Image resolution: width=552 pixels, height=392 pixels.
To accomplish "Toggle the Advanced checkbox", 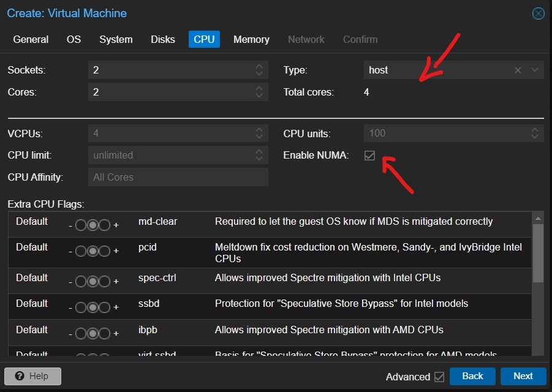I will click(x=439, y=377).
